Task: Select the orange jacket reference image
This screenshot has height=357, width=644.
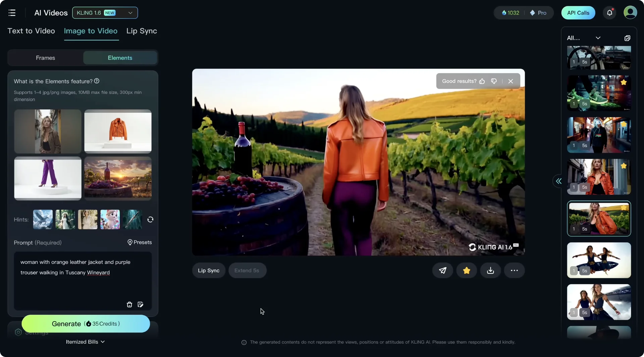Action: tap(118, 131)
